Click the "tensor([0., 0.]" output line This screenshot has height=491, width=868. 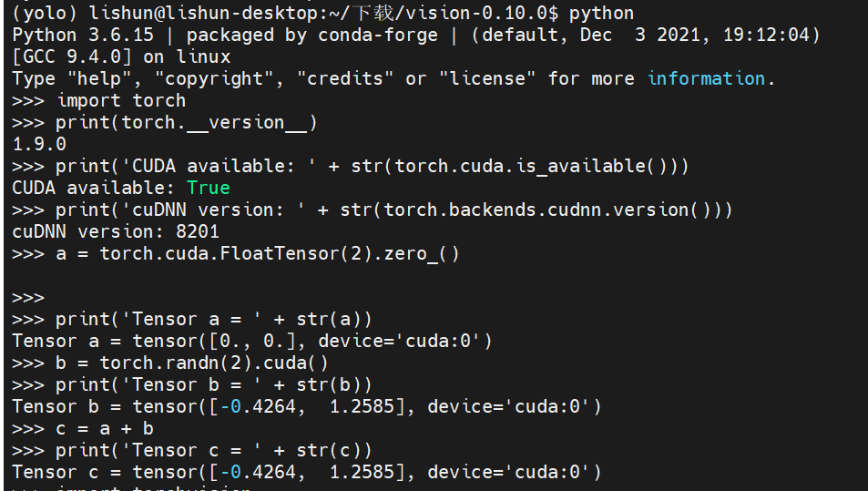click(252, 341)
